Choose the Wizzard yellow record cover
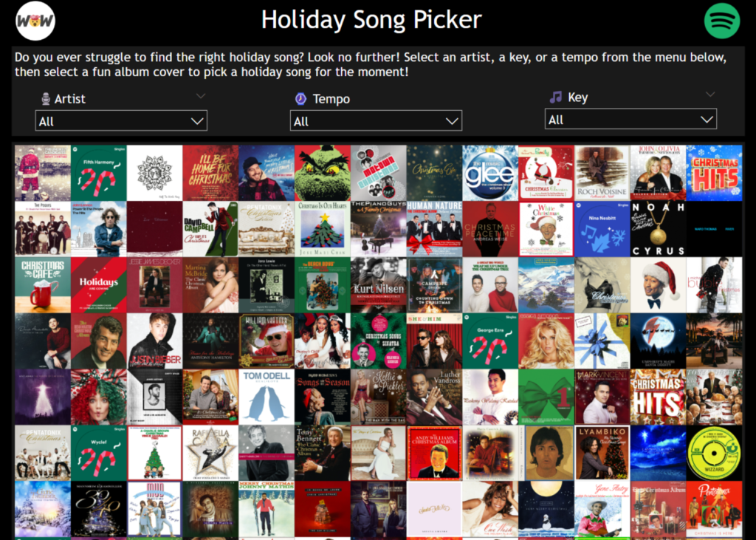 [x=714, y=453]
